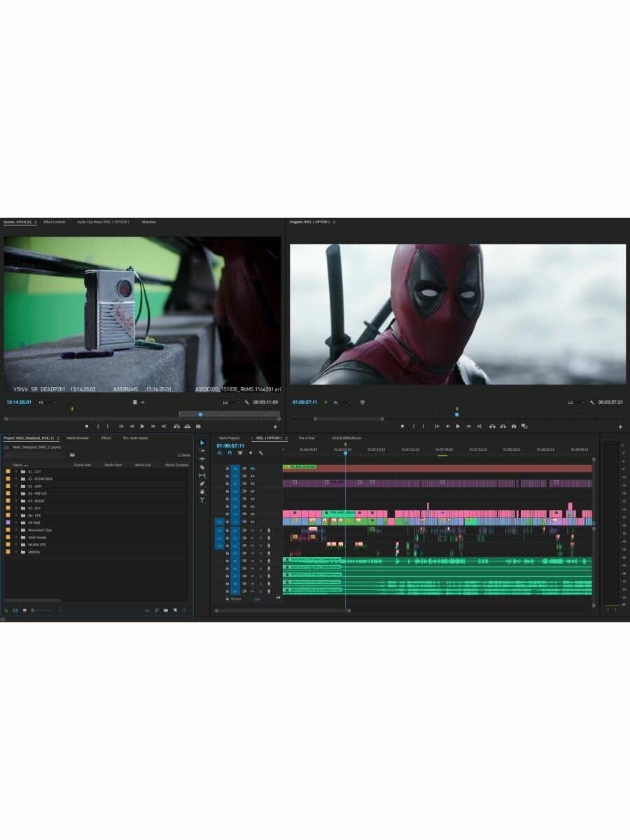
Task: Toggle insert sequences as nests option
Action: tap(219, 453)
